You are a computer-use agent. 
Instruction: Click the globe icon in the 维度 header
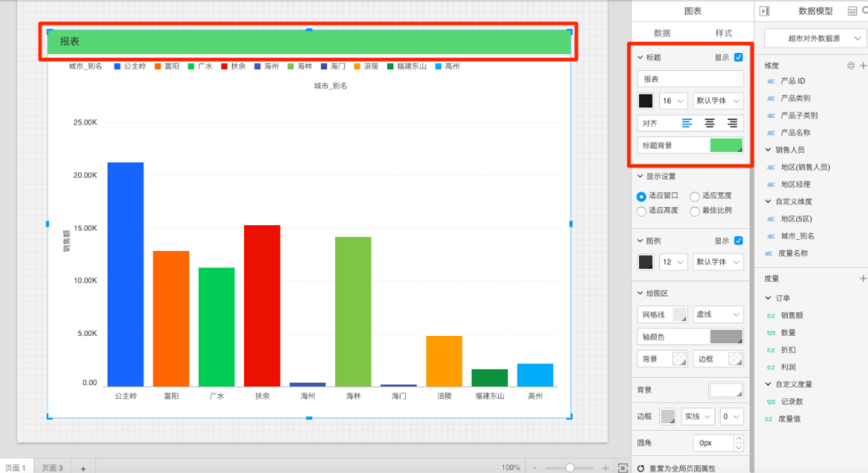pyautogui.click(x=851, y=65)
